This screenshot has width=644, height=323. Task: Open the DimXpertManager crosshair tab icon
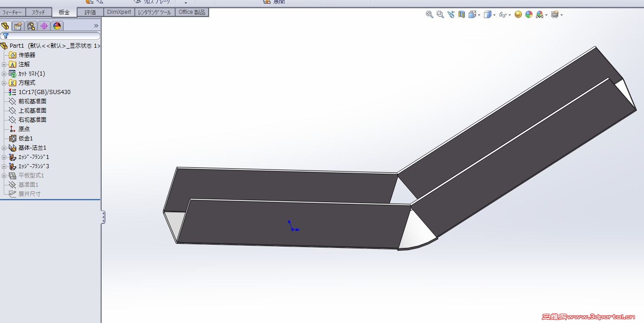[44, 26]
